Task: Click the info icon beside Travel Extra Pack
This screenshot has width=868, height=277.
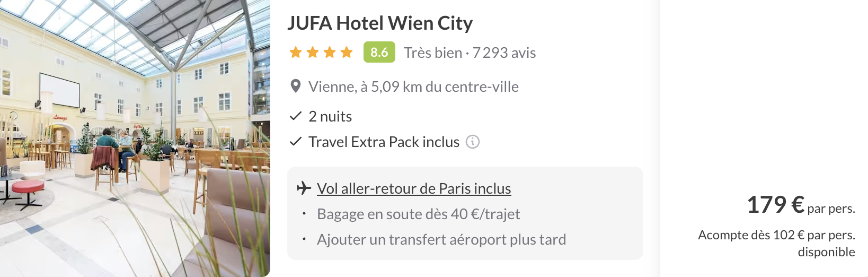Action: click(x=472, y=142)
